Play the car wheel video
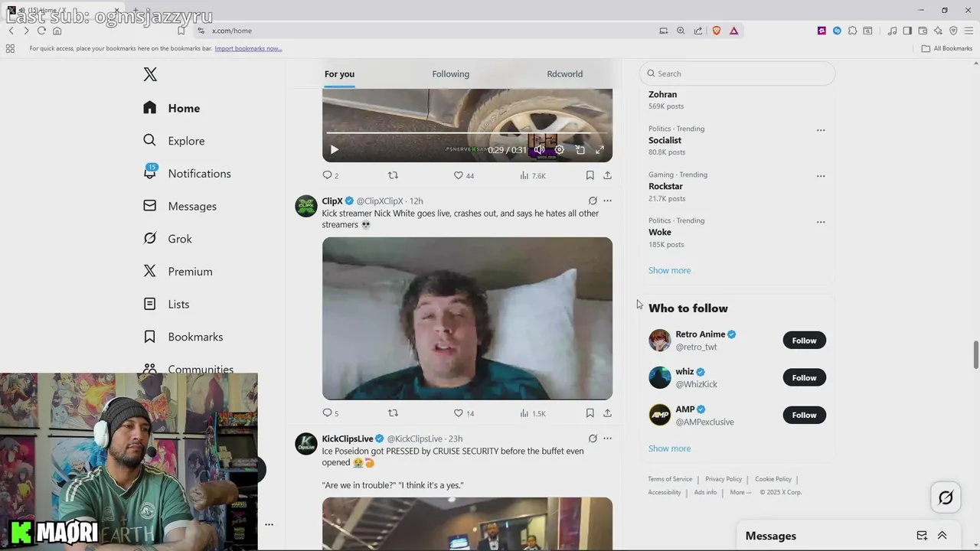 pos(334,150)
